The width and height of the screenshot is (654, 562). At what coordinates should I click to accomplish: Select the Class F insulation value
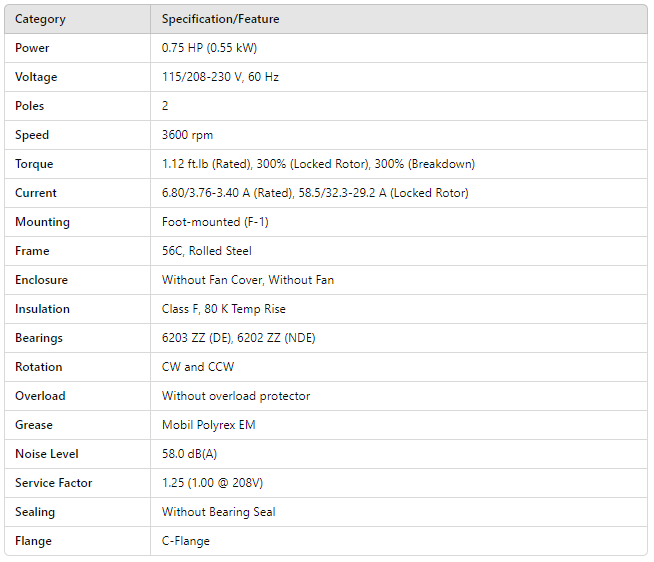point(224,309)
